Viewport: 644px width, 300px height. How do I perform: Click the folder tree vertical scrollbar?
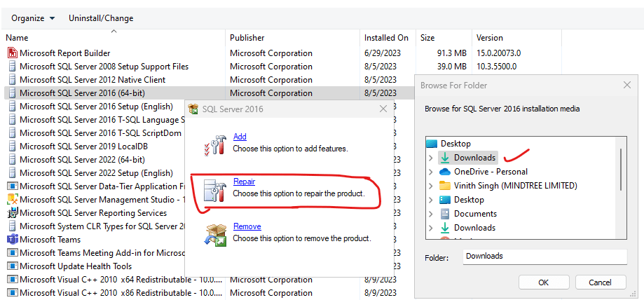pos(621,170)
